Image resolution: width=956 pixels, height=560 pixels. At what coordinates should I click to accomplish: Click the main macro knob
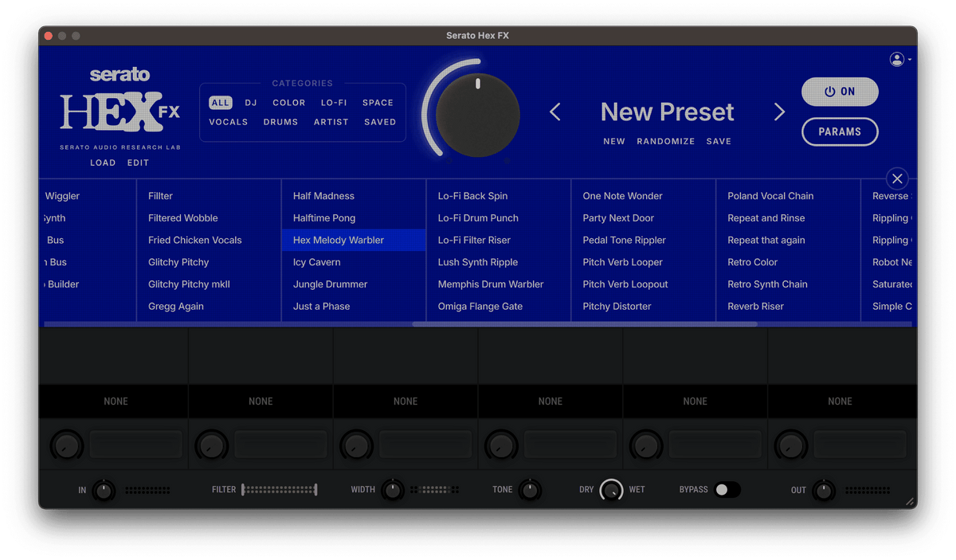pos(478,114)
